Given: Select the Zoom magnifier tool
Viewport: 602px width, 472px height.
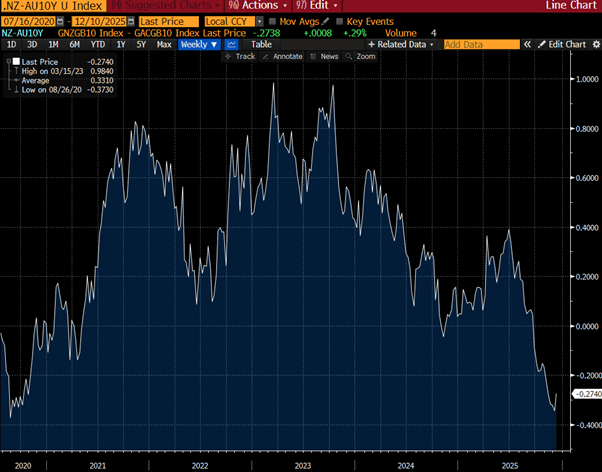Looking at the screenshot, I should 360,56.
